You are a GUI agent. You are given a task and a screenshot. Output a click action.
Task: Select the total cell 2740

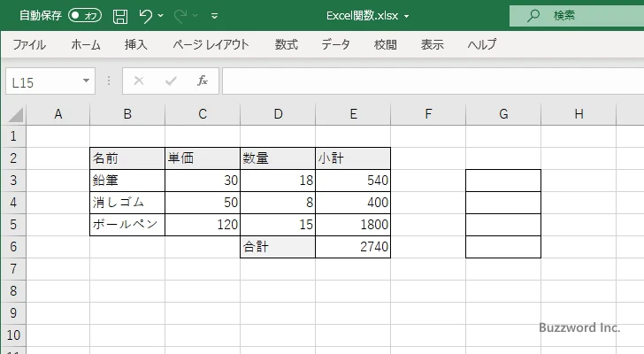coord(353,247)
